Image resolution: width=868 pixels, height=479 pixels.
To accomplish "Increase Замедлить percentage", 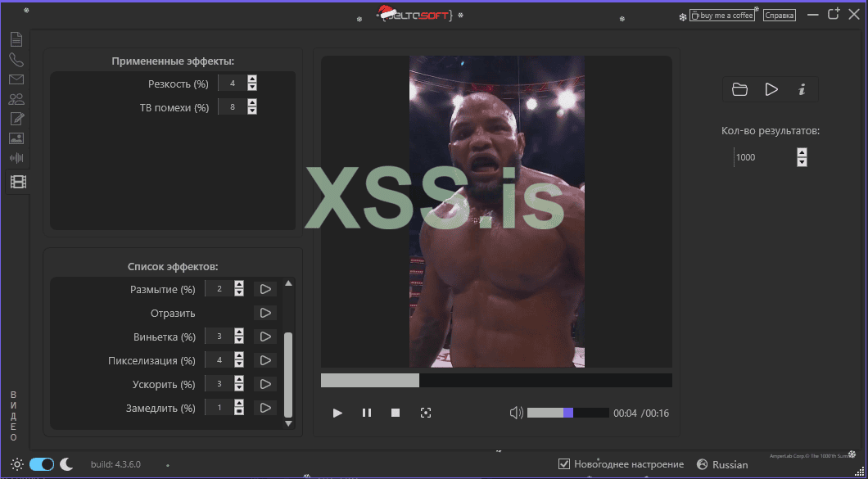I will (239, 404).
